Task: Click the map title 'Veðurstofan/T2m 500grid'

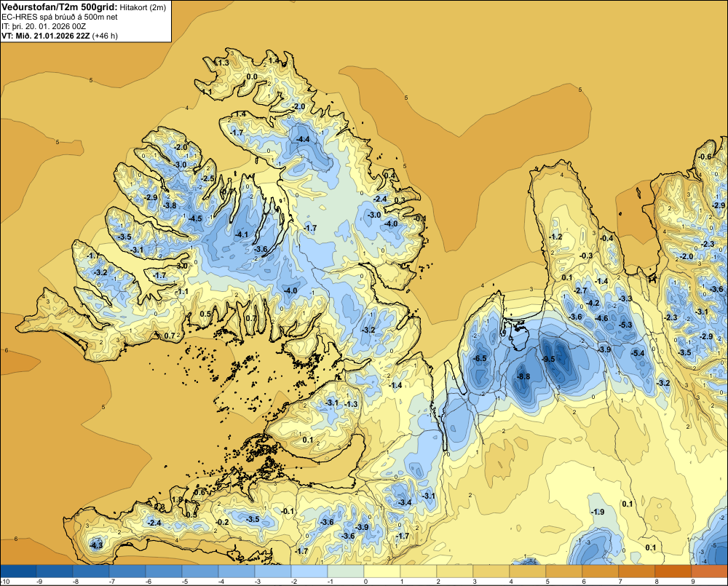Action: [60, 7]
